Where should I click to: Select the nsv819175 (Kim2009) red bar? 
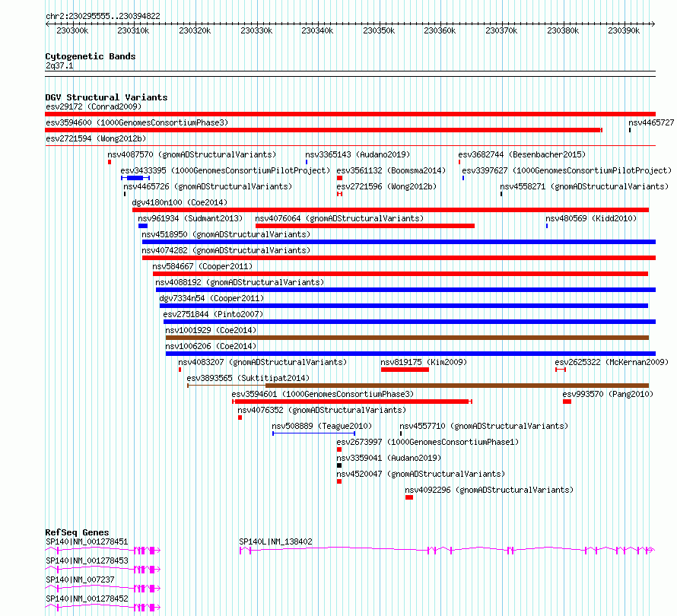[405, 370]
